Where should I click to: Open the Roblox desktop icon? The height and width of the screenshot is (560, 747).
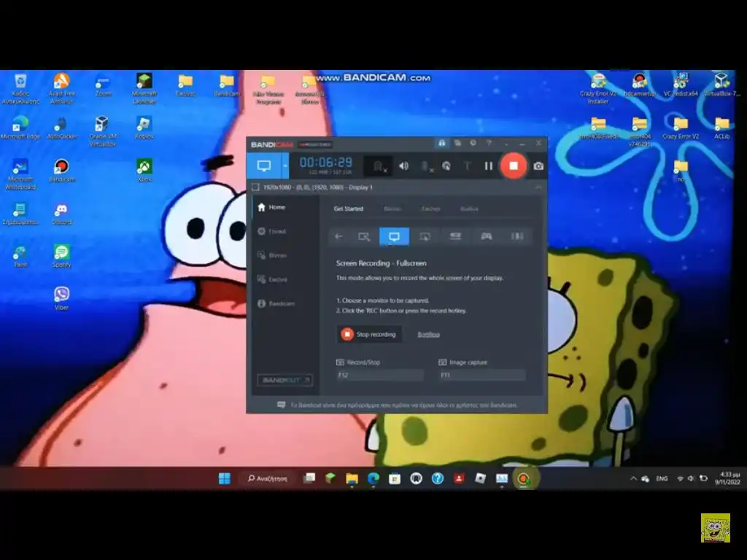[144, 128]
